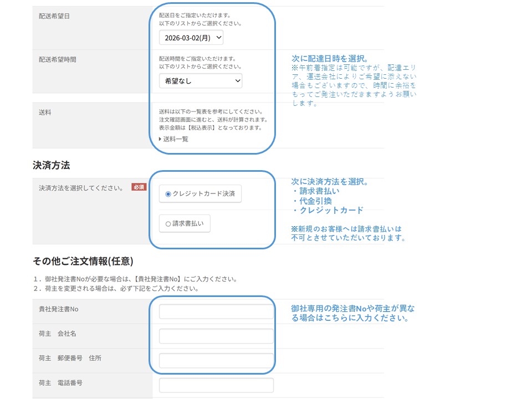This screenshot has width=532, height=399.
Task: Open the 配送希望時間 dropdown set to 希望なし
Action: point(200,80)
